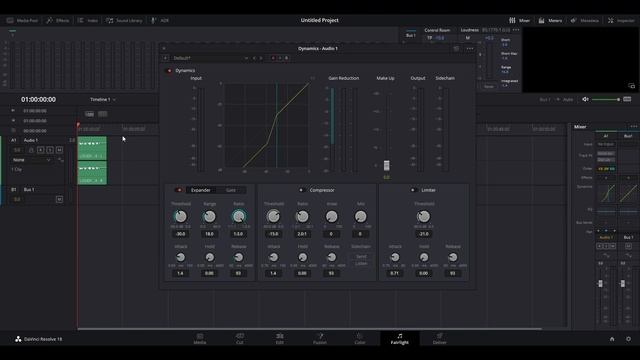Click Expander range value field 18.0
This screenshot has width=640, height=360.
[209, 234]
